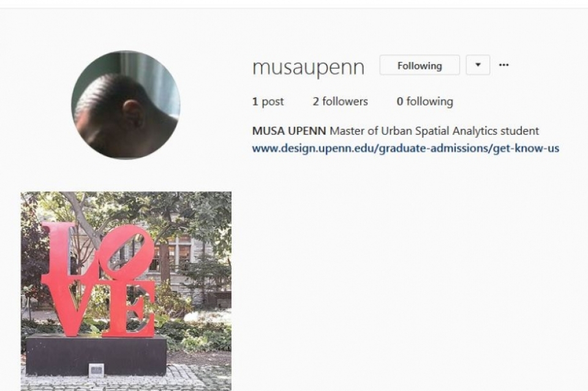Open profile actions from the ellipsis icon

(503, 66)
